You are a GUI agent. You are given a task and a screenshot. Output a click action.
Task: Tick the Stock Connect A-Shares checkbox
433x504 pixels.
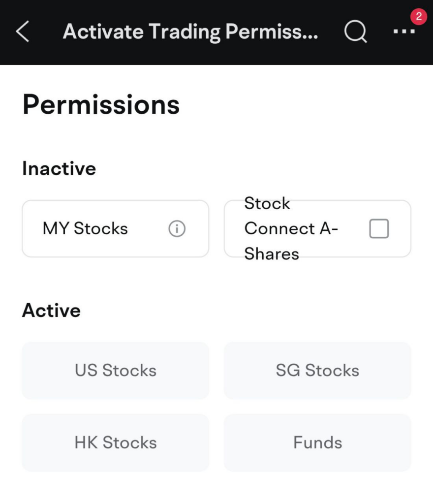click(x=379, y=229)
